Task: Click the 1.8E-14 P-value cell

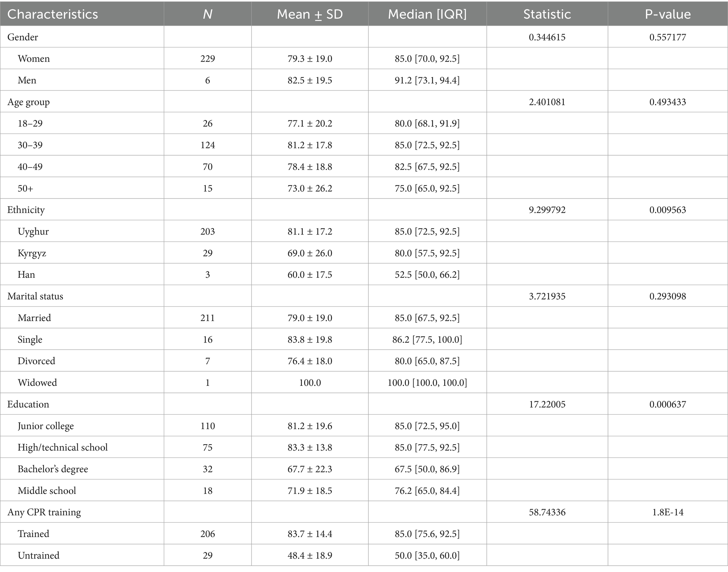Action: 667,512
